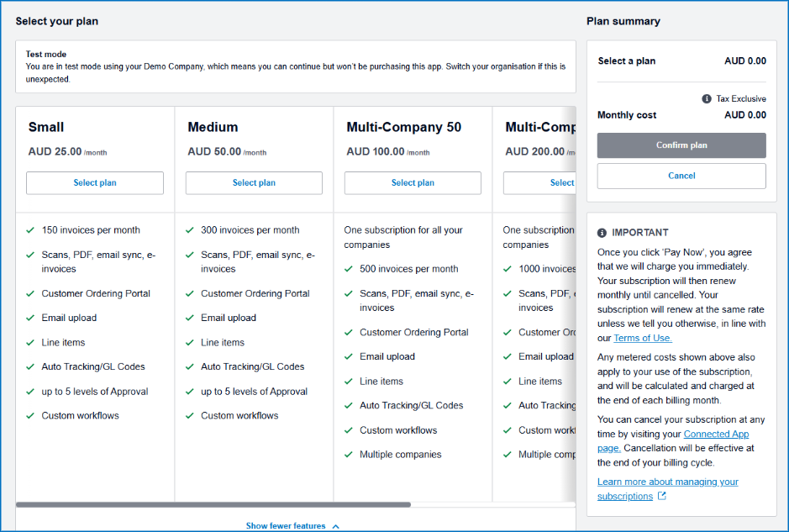This screenshot has height=532, width=789.
Task: Click the Confirm plan button
Action: (681, 145)
